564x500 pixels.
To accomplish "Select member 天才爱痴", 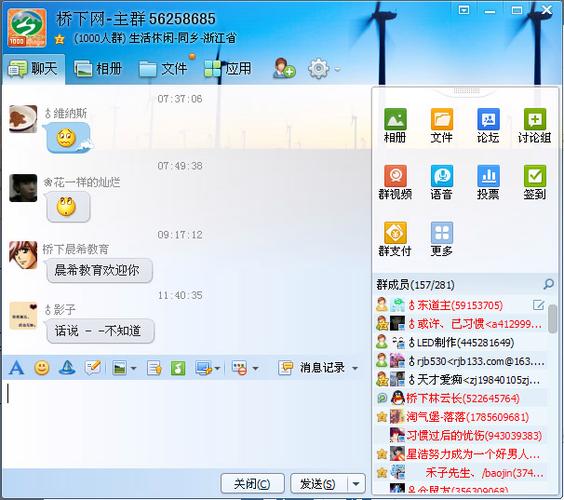I will (460, 380).
